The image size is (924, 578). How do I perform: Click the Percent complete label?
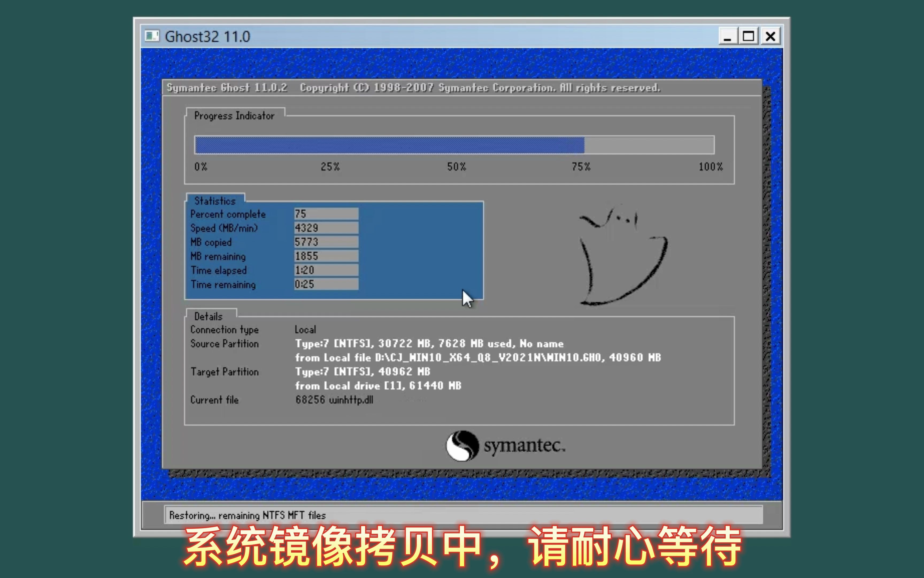(x=228, y=214)
